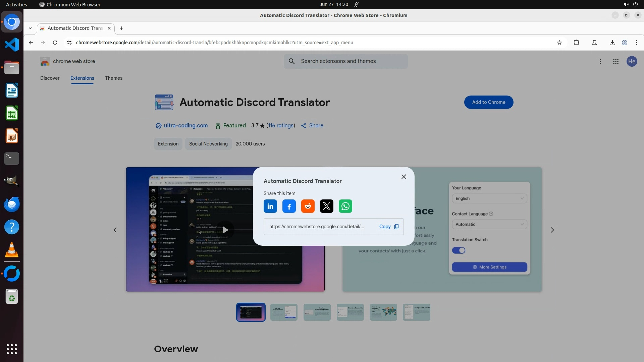644x362 pixels.
Task: Share via WhatsApp icon
Action: (x=345, y=206)
